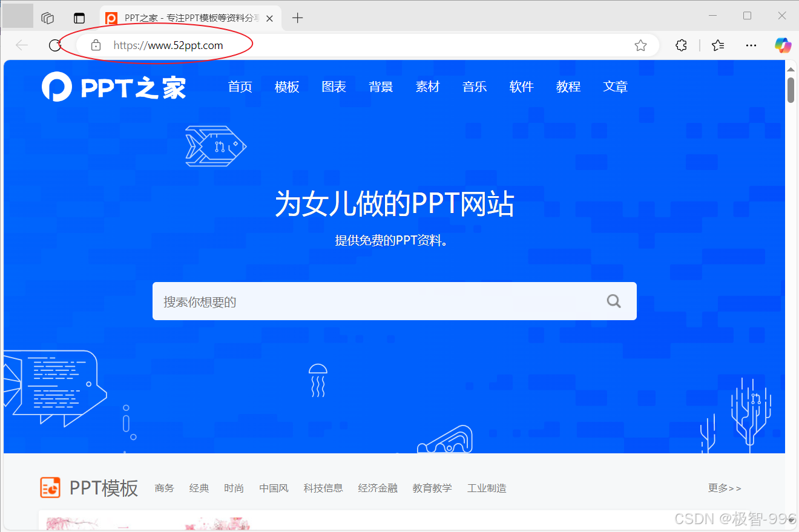
Task: Click the profile avatar in title bar
Action: [18, 16]
